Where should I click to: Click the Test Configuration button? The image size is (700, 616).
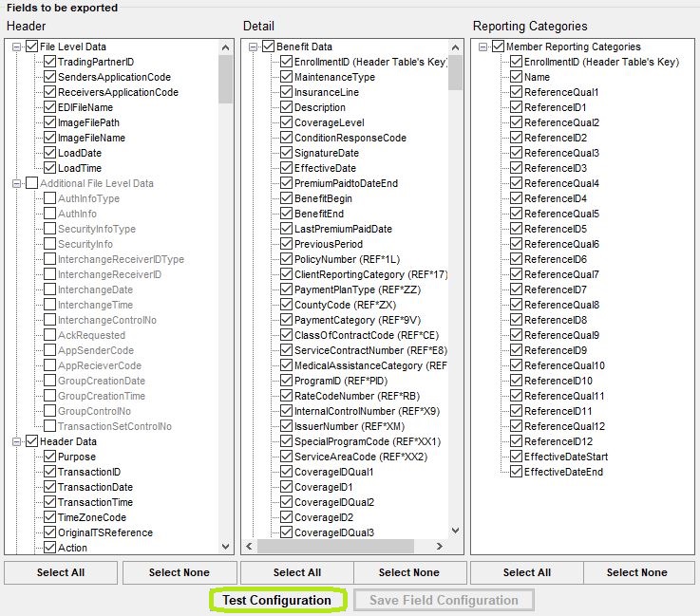(x=277, y=600)
